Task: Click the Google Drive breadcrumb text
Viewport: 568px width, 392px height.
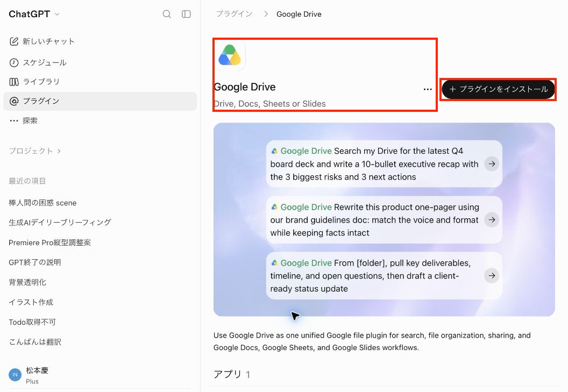Action: click(x=299, y=14)
